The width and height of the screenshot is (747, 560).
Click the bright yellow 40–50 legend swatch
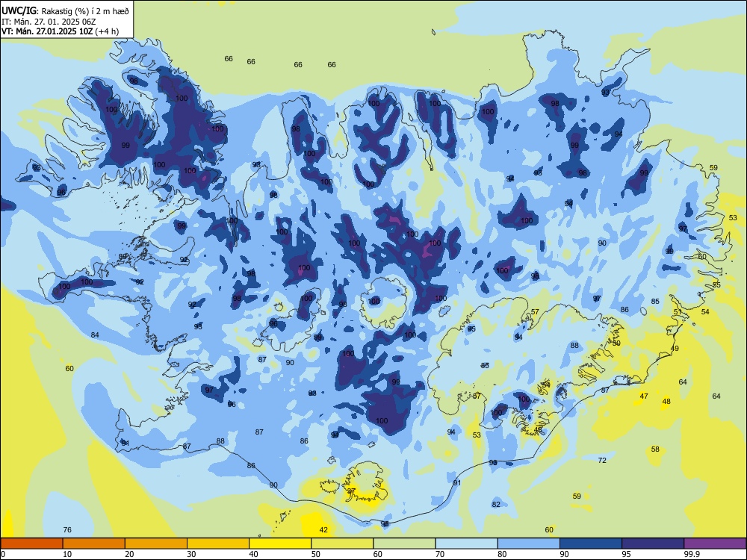tap(280, 544)
